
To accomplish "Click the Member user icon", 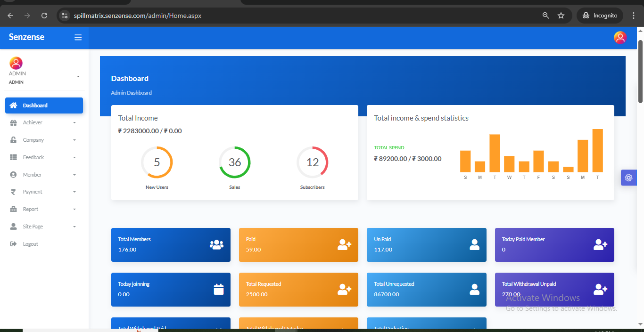I will coord(14,175).
